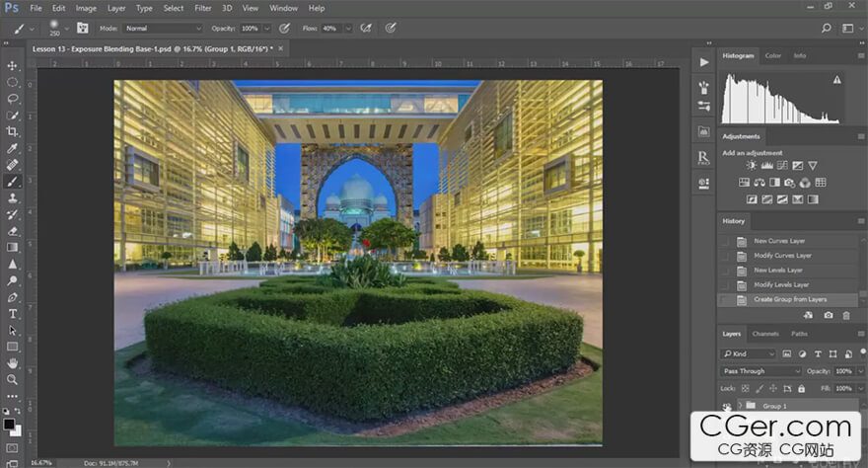
Task: Select the Hand tool
Action: click(12, 363)
